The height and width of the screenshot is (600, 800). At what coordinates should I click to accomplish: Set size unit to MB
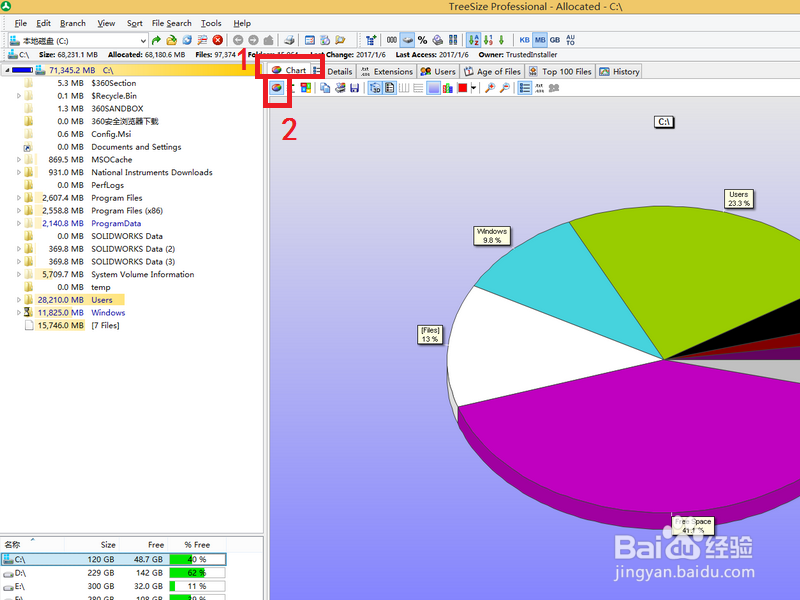pyautogui.click(x=540, y=40)
